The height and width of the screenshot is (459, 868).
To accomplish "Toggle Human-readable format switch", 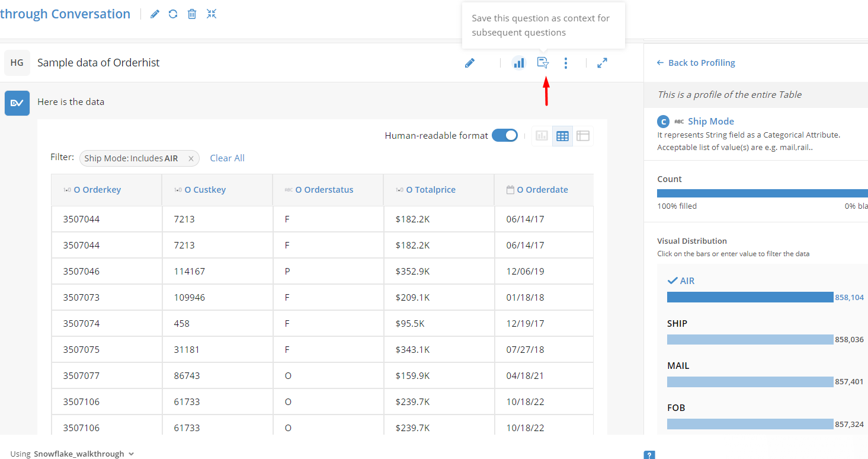I will 505,136.
